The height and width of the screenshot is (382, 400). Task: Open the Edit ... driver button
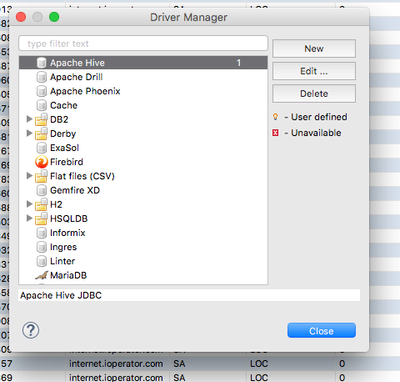[314, 71]
